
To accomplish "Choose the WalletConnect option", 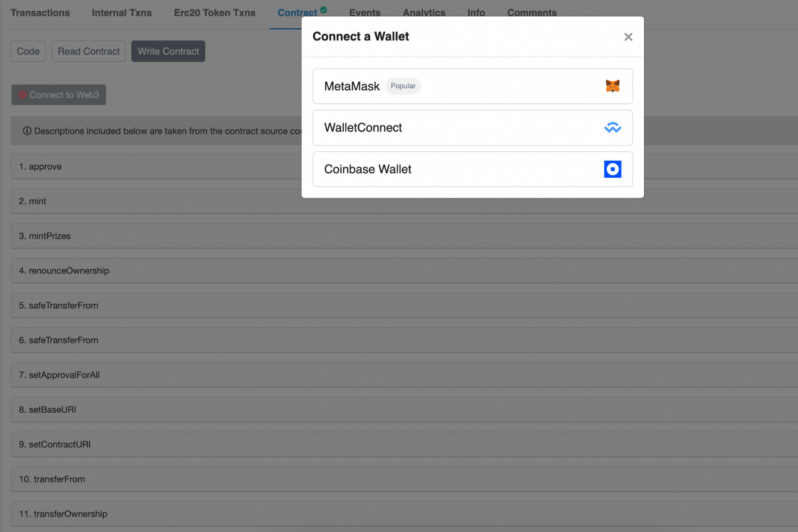I will click(x=472, y=128).
